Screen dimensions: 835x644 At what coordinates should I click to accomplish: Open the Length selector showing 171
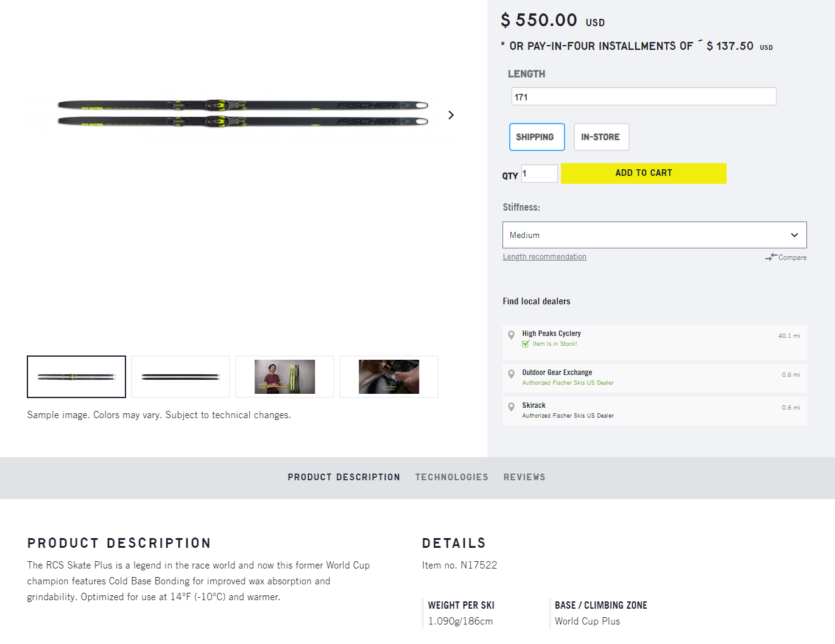pos(644,96)
